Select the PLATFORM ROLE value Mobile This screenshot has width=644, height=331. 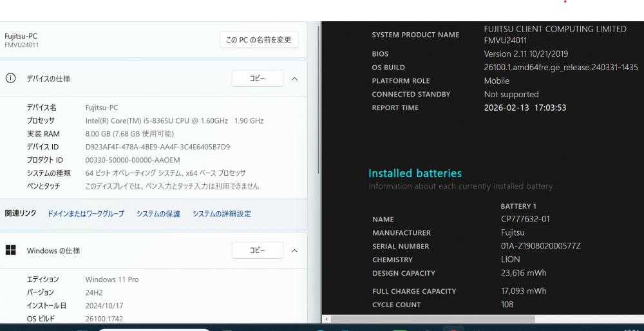[x=497, y=81]
